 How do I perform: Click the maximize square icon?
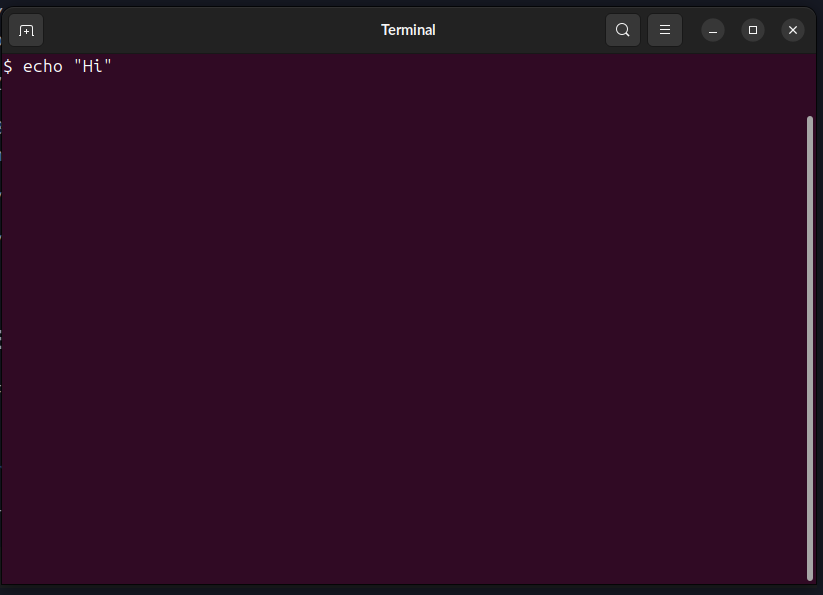(x=752, y=29)
